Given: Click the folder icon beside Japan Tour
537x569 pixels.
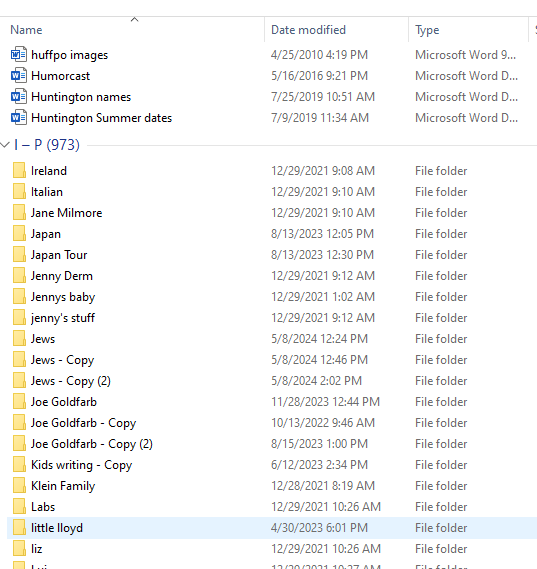Looking at the screenshot, I should coord(19,255).
